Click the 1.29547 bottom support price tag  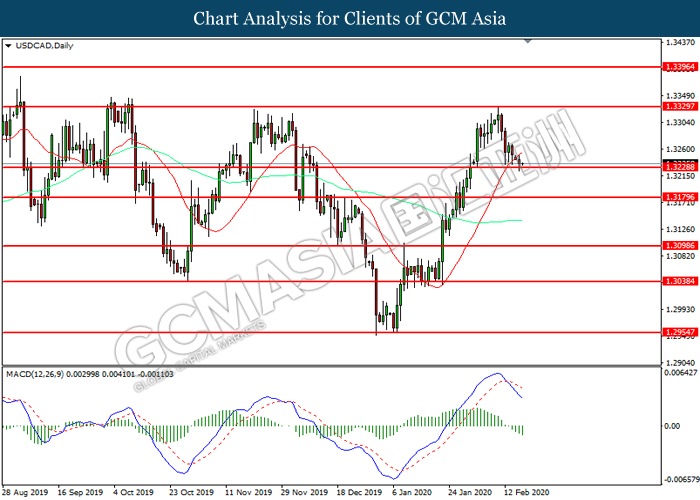[680, 331]
